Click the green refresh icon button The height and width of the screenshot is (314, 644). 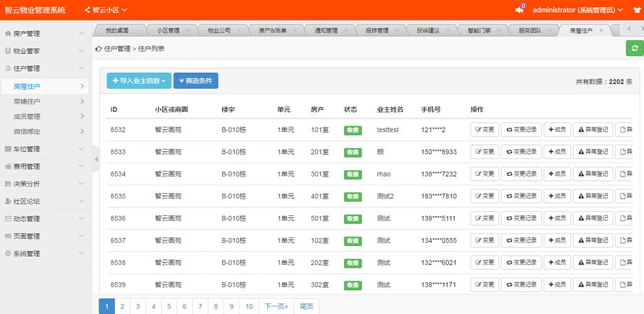(635, 48)
